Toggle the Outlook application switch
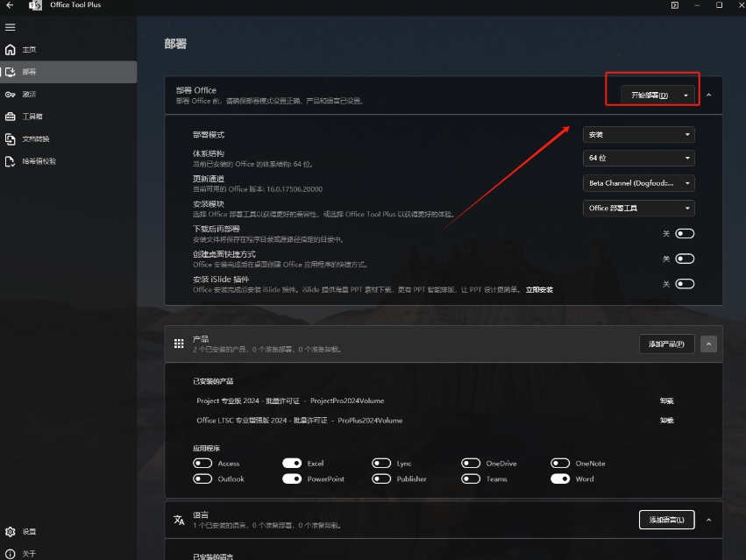Image resolution: width=746 pixels, height=560 pixels. click(x=202, y=479)
